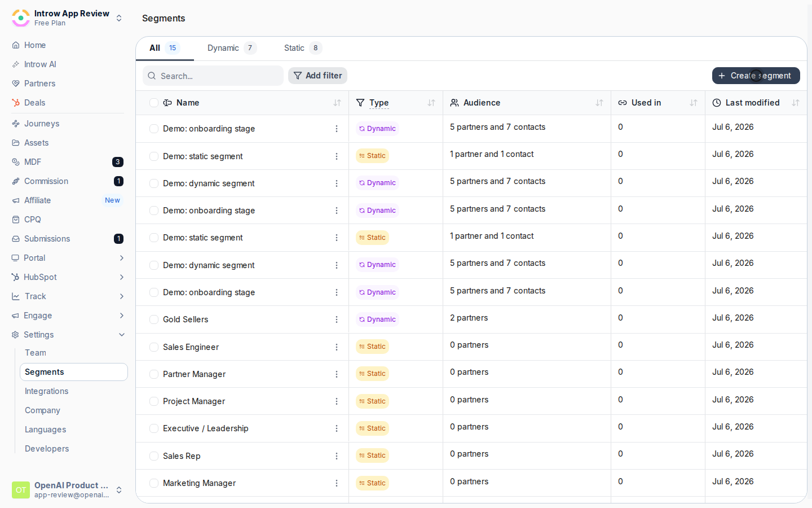Screen dimensions: 812x508
Task: Open the Introw App Review workspace switcher
Action: [x=67, y=18]
